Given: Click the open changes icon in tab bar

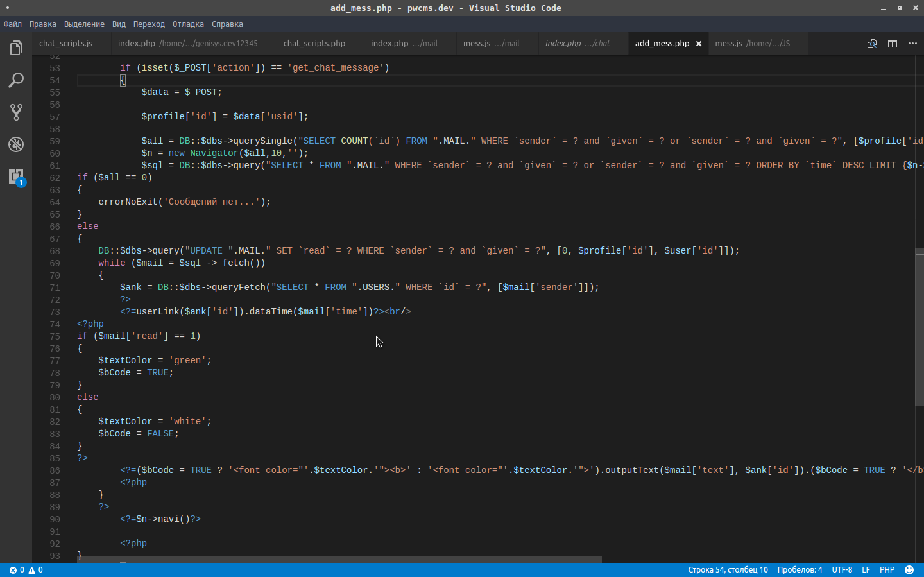Looking at the screenshot, I should pos(872,44).
